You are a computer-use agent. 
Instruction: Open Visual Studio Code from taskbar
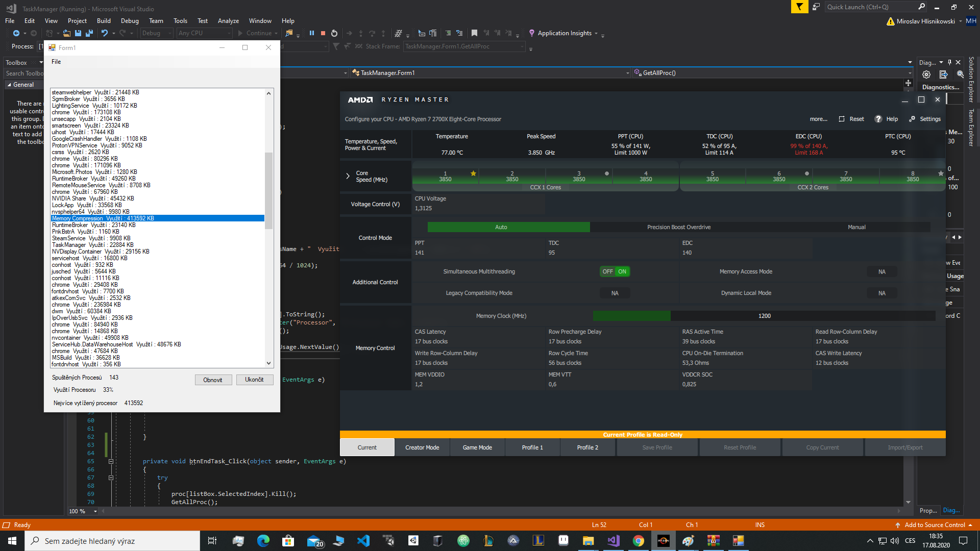click(363, 541)
